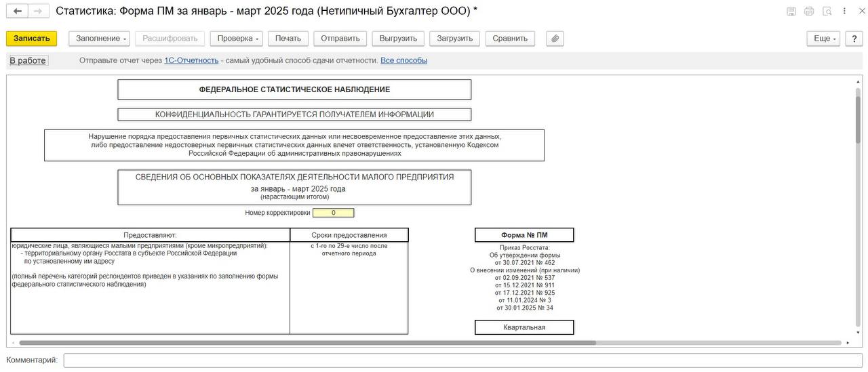868x372 pixels.
Task: Click the 'Квартальная' cell
Action: 524,327
